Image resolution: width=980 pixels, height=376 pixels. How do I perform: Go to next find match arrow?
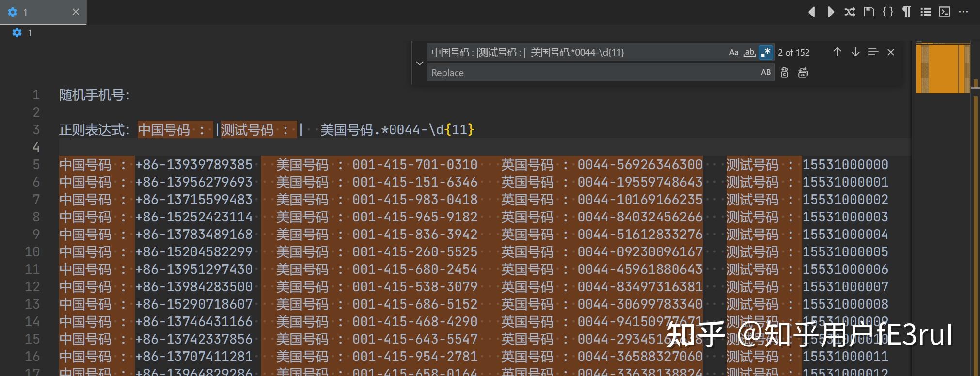click(855, 52)
